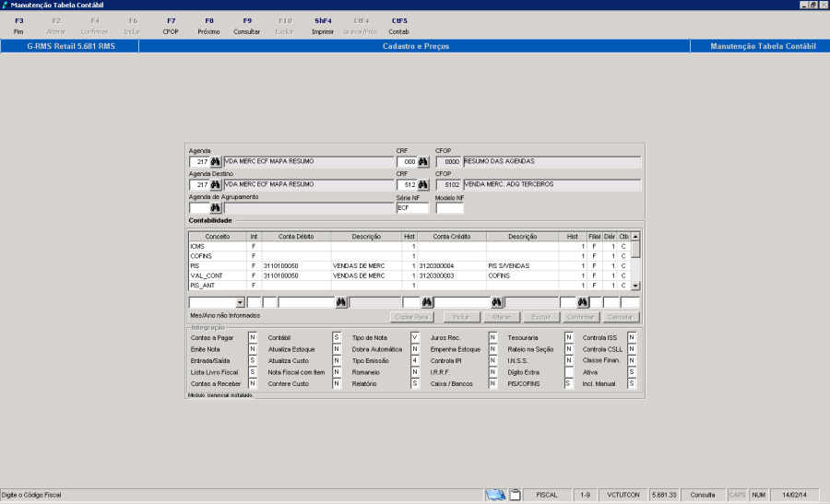The image size is (830, 504).
Task: Click the Conceito column header
Action: 218,237
